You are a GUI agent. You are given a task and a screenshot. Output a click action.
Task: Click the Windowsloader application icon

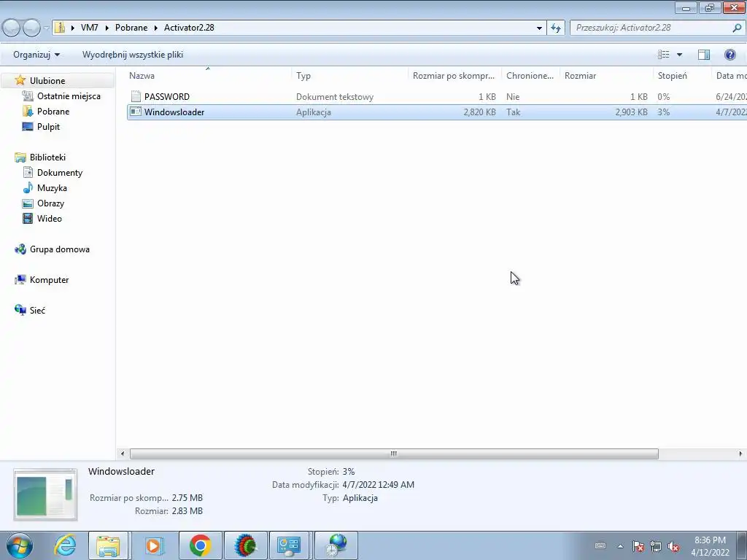point(136,112)
